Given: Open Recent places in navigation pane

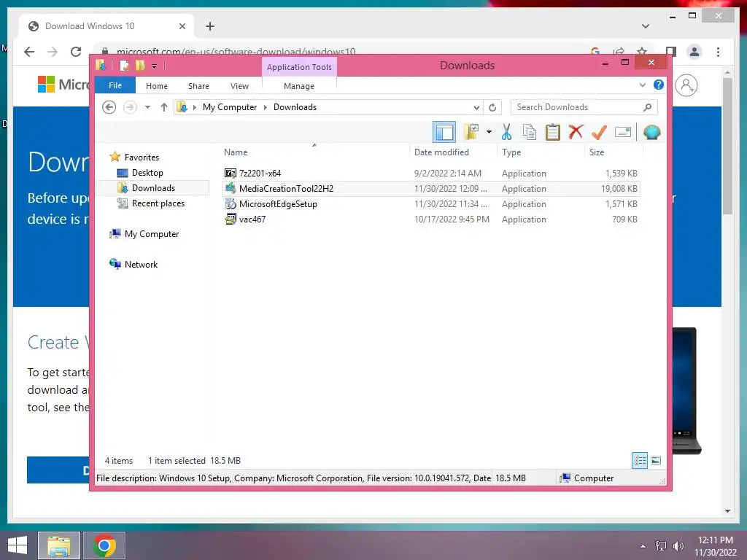Looking at the screenshot, I should click(x=158, y=203).
